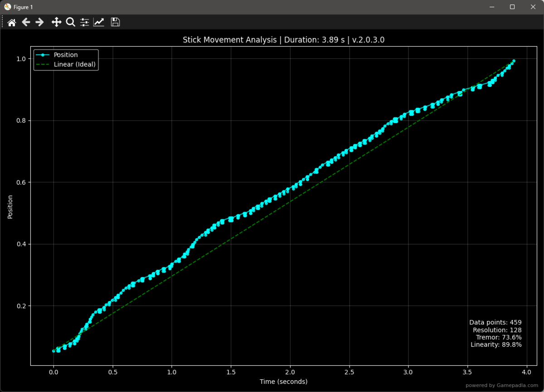Activate the Pan axes tool
544x392 pixels.
coord(56,22)
